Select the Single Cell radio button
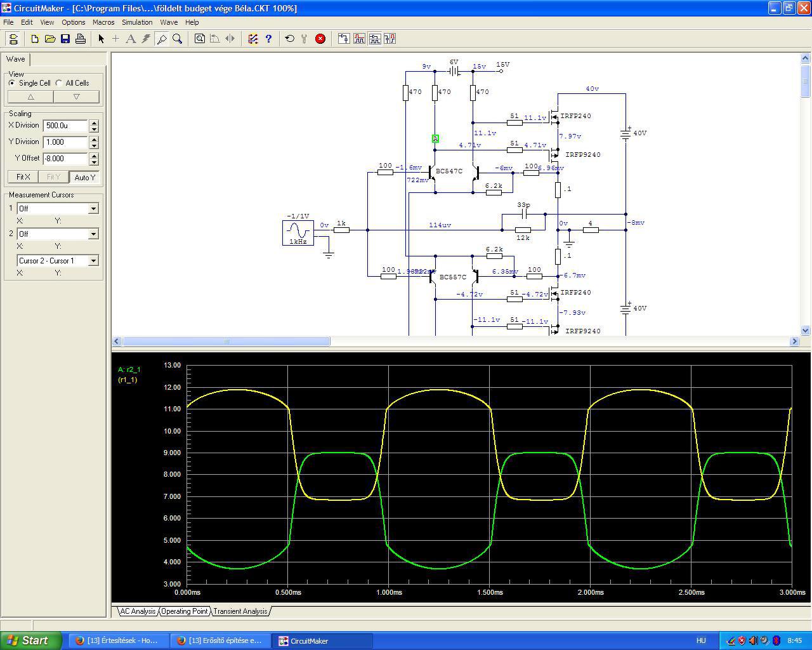 pyautogui.click(x=12, y=83)
